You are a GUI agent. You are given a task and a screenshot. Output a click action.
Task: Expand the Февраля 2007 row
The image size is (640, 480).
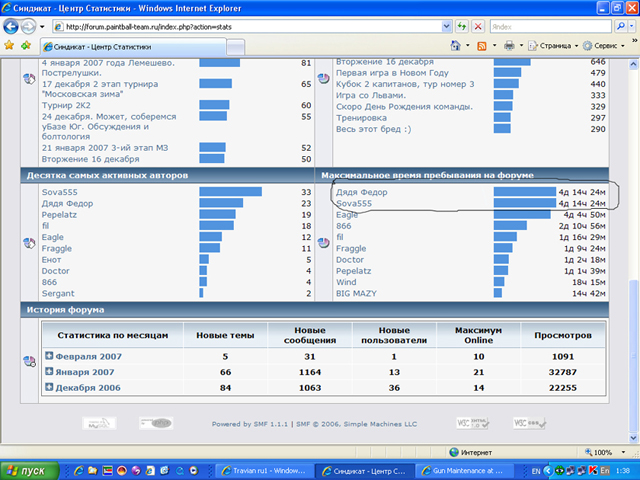tap(49, 356)
